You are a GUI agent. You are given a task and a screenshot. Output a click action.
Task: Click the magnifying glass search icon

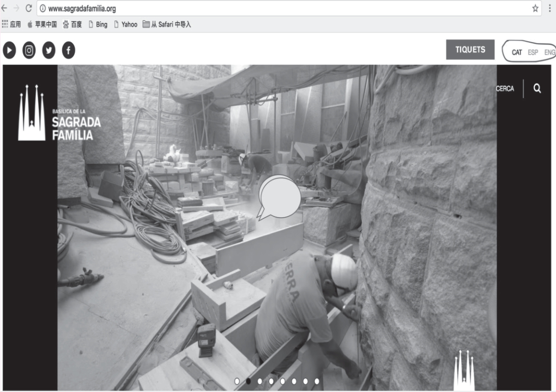coord(537,88)
